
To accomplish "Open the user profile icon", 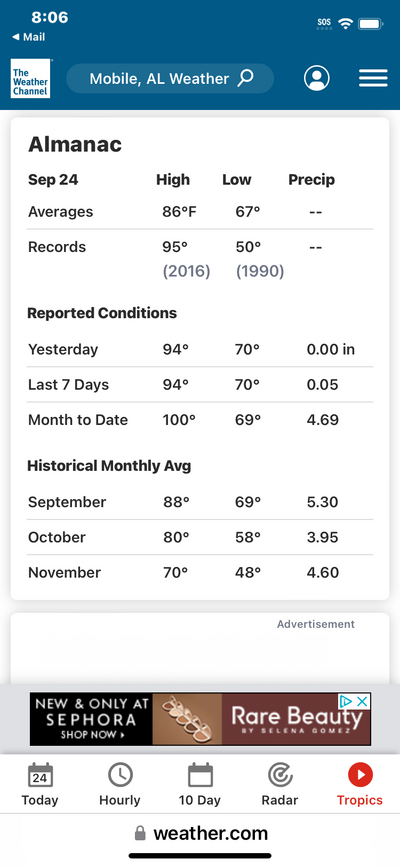I will coord(316,79).
